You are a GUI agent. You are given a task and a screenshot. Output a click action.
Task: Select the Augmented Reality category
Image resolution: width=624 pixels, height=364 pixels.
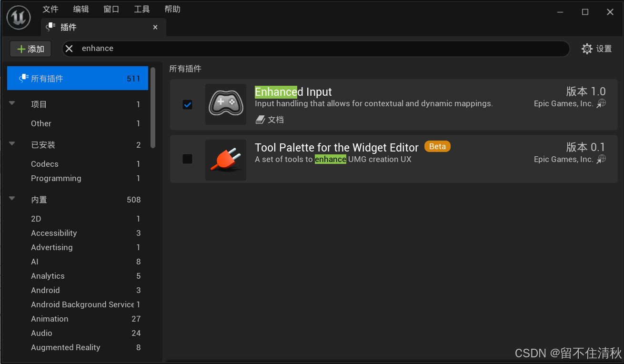[x=78, y=347]
